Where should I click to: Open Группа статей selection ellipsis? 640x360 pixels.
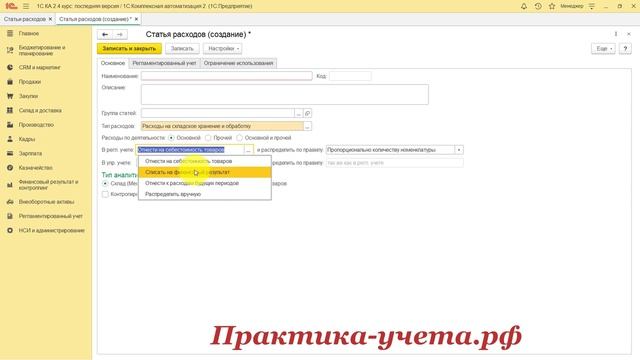pos(298,113)
